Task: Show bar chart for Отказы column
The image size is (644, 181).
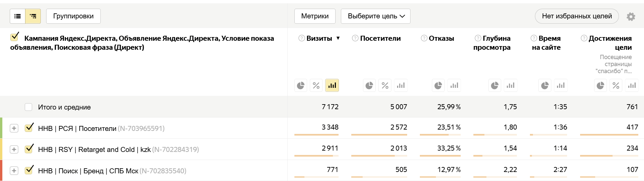Action: pos(454,85)
